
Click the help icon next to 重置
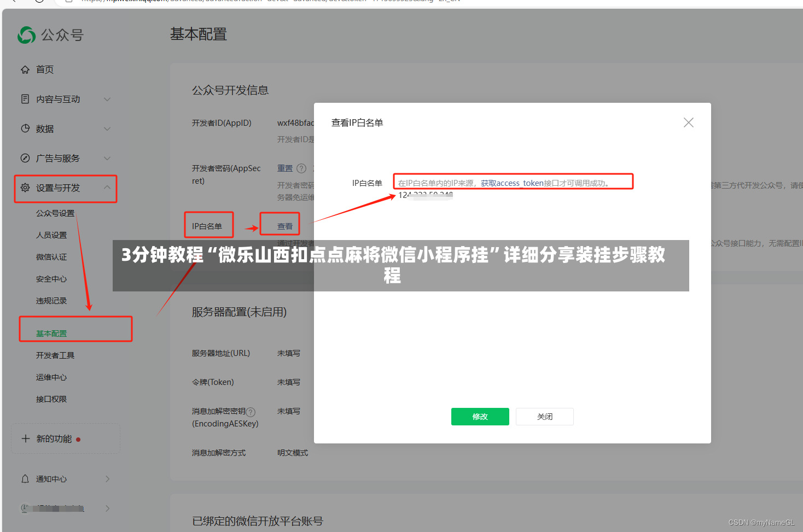[301, 168]
